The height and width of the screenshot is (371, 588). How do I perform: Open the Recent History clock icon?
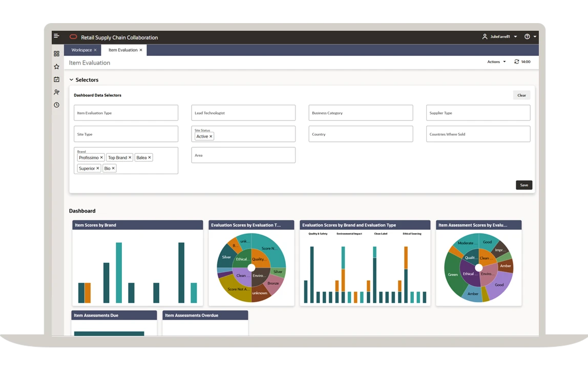(56, 105)
